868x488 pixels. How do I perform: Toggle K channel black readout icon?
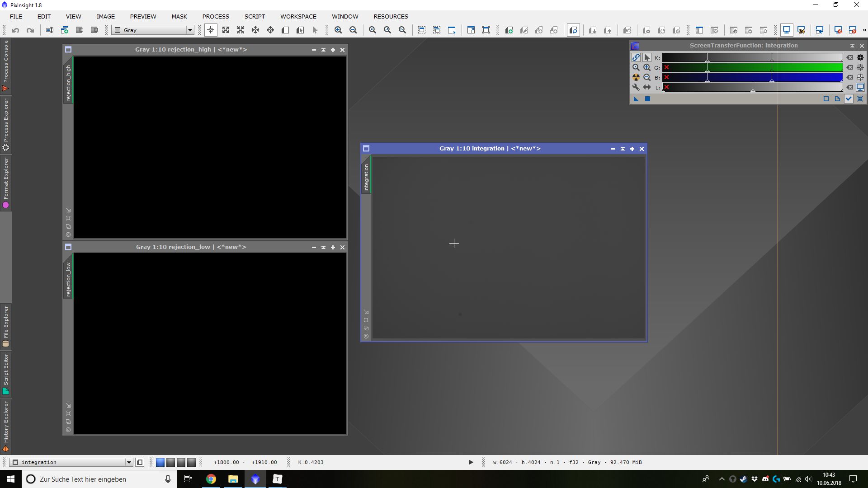pos(860,57)
